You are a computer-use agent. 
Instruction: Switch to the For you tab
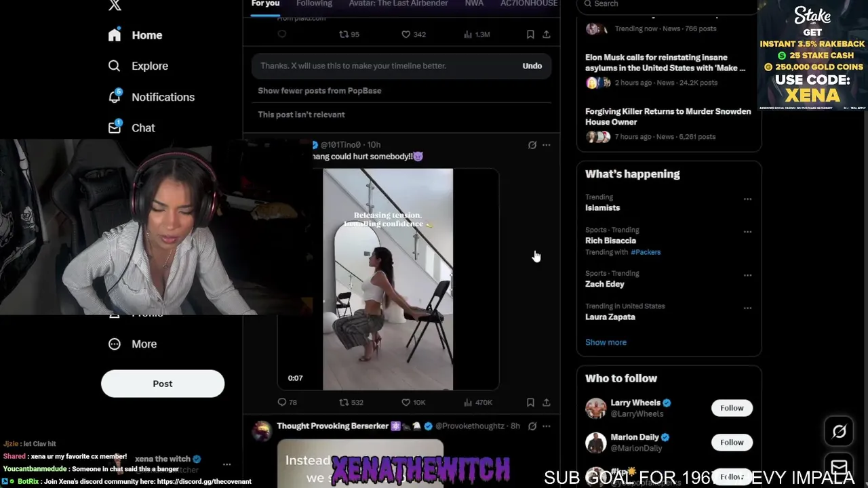pyautogui.click(x=265, y=4)
